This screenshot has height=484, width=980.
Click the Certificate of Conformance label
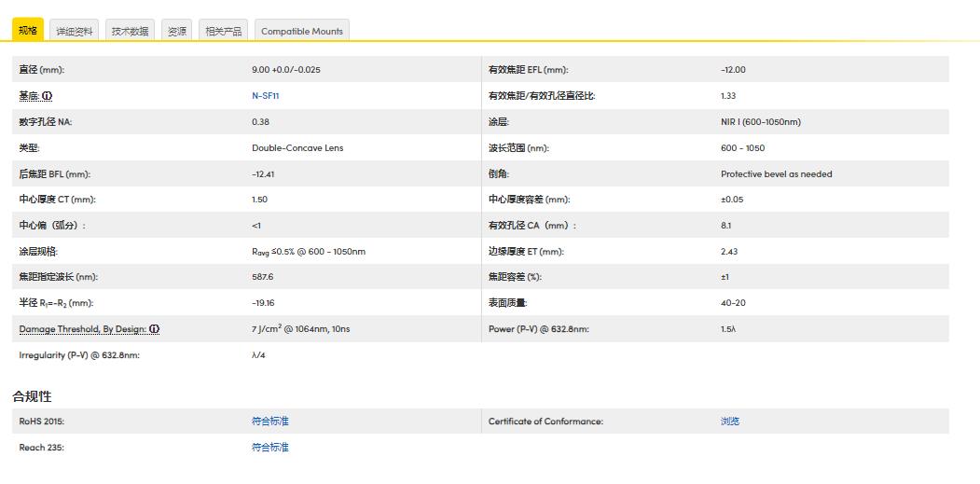tap(545, 422)
